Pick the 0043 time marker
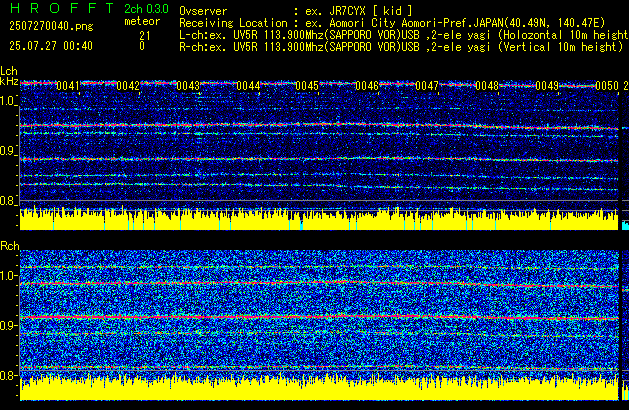The image size is (629, 410). (x=188, y=86)
